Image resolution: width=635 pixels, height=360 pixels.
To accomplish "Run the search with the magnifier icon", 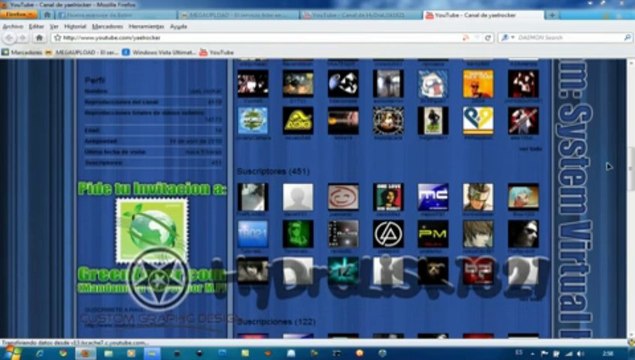I will pyautogui.click(x=627, y=38).
